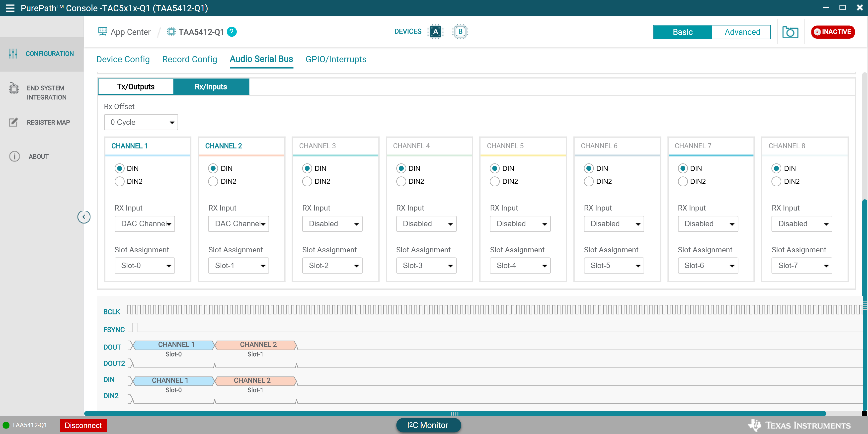Click the panel splitter grip handle
Screen dimensions: 868x434
coord(455,413)
